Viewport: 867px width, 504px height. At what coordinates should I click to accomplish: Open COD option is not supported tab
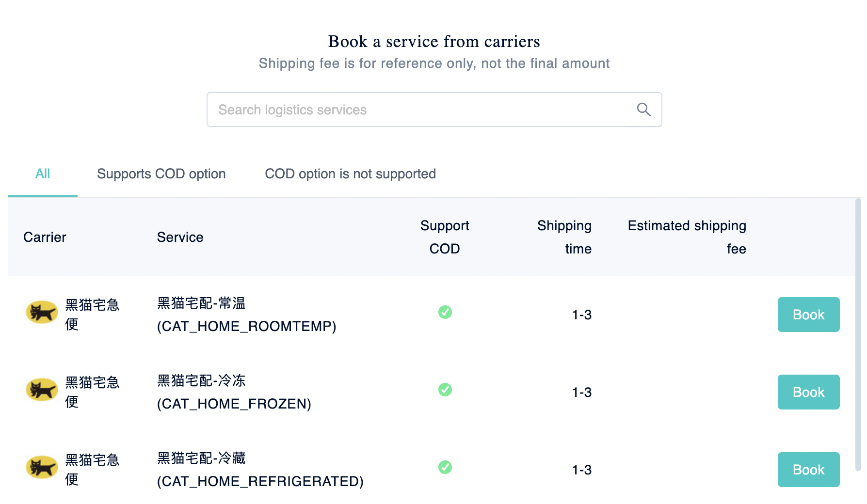click(350, 174)
